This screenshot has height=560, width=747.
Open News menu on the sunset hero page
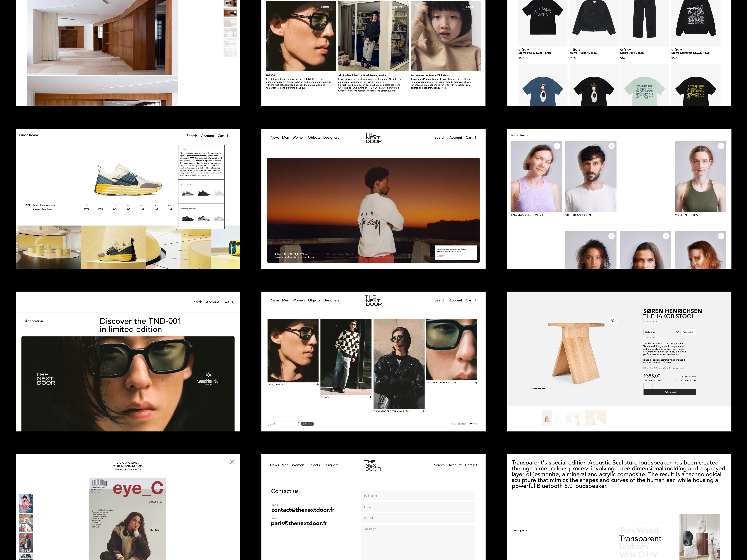275,137
